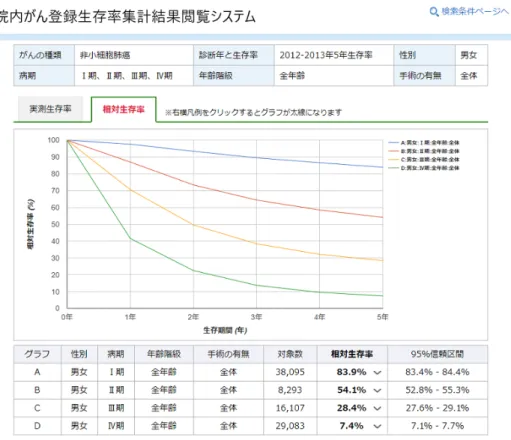Switch to the 実測生存率 tab

point(50,109)
